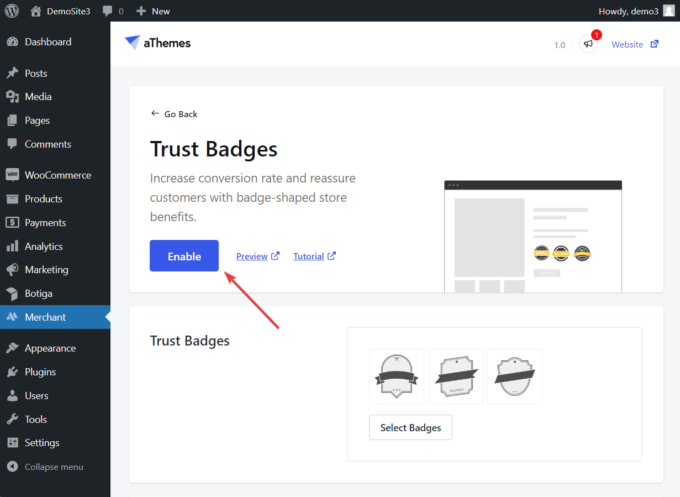Click the aThemes logo

click(x=158, y=43)
